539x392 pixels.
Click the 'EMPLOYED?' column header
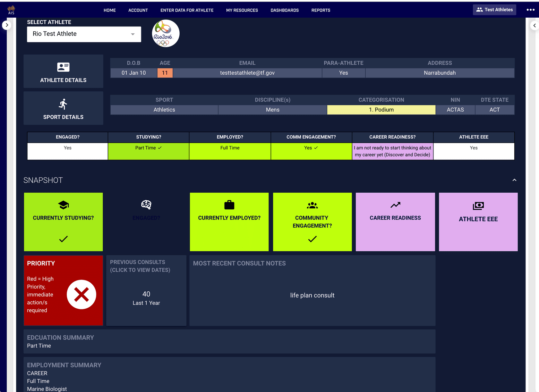coord(230,137)
